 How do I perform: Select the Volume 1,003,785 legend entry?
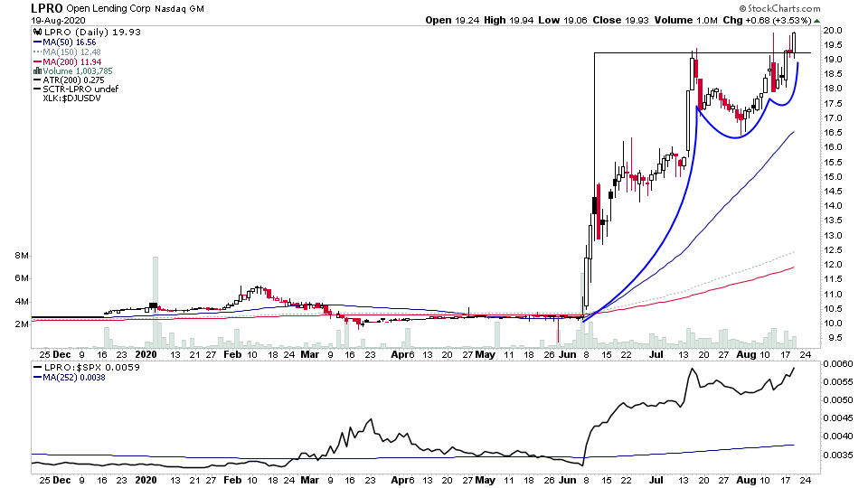(x=78, y=70)
